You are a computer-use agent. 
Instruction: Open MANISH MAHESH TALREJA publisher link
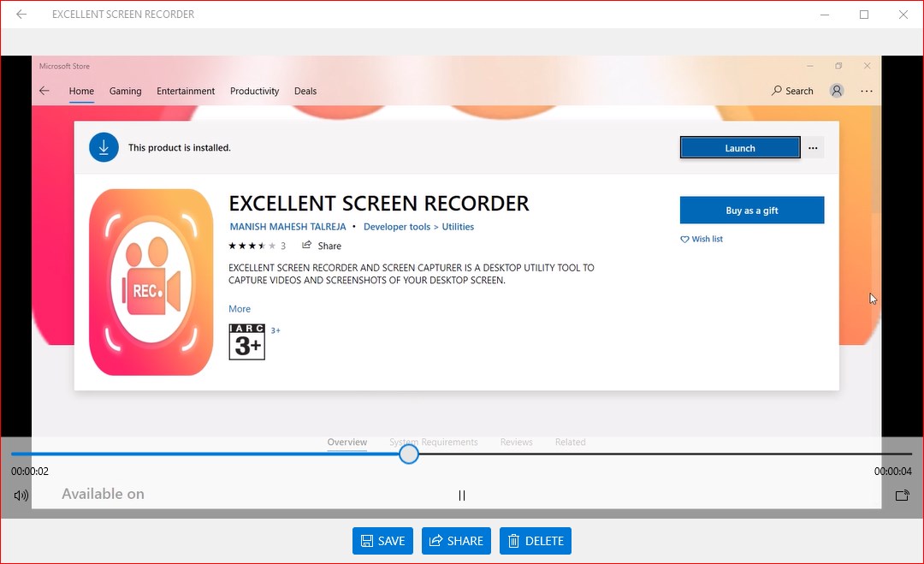click(x=287, y=227)
